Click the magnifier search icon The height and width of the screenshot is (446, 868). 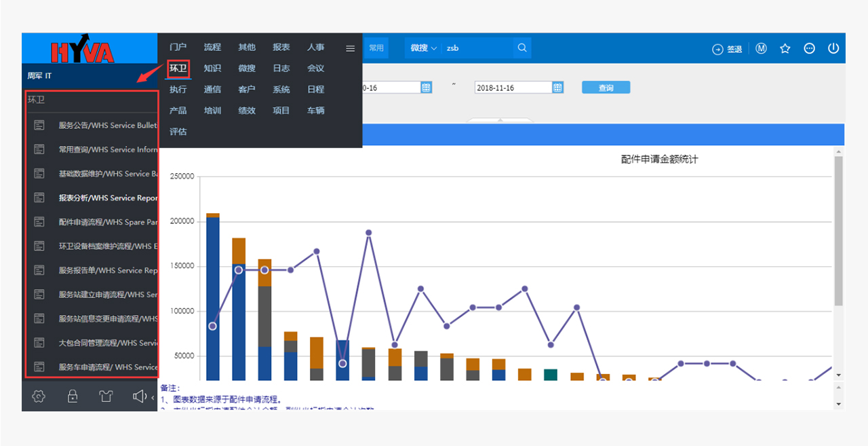tap(522, 48)
